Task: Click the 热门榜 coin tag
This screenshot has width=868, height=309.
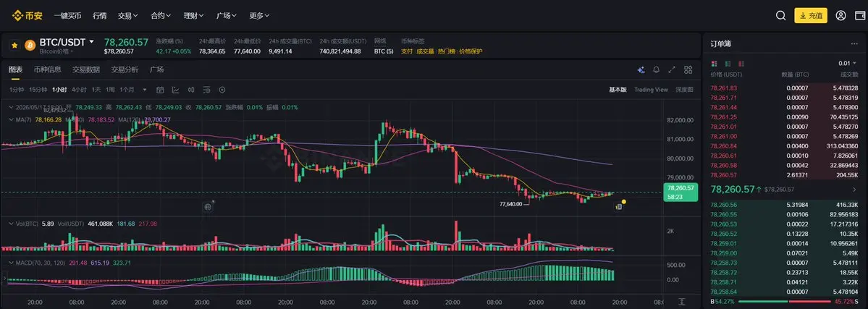Action: 446,51
